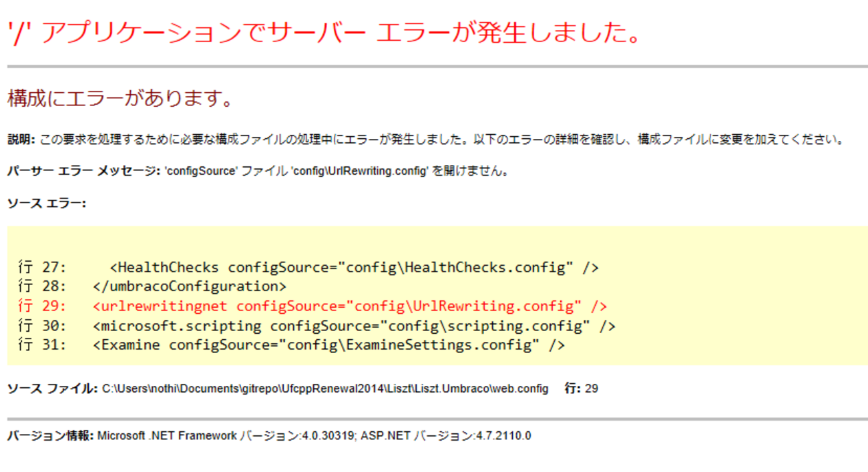Click the '説明:' description paragraph
Viewport: 868px width, 472px height.
426,140
